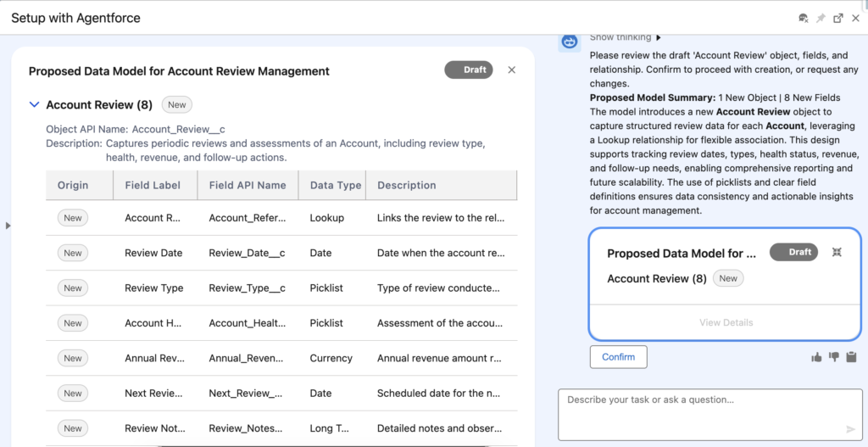868x447 pixels.
Task: Click the Confirm button
Action: (618, 357)
